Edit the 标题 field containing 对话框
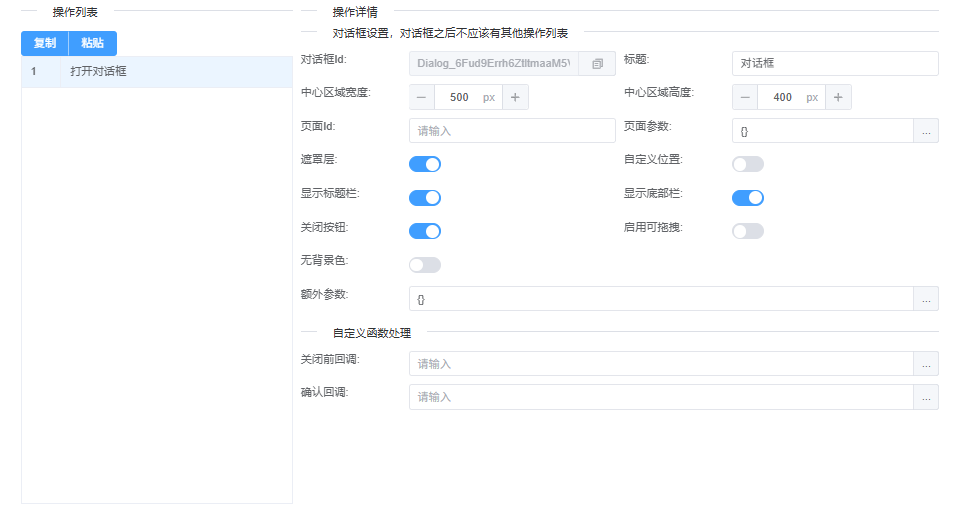The image size is (958, 506). pos(835,64)
